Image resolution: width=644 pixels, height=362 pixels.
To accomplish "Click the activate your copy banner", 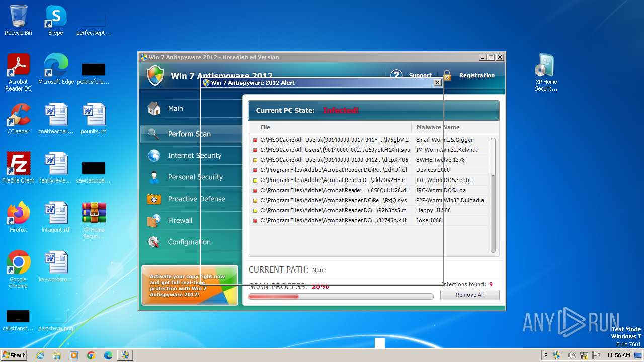I will (x=190, y=285).
